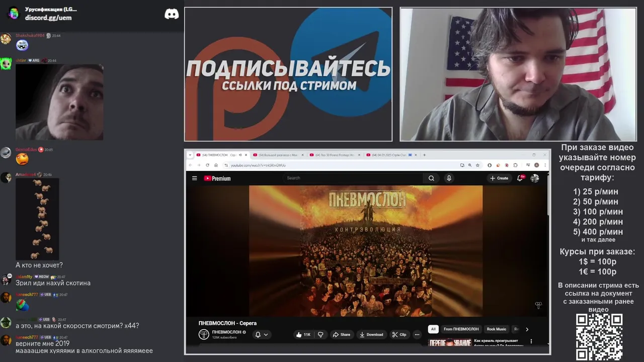This screenshot has height=362, width=644.
Task: Open browser zoom magnifier in address bar
Action: pyautogui.click(x=470, y=165)
